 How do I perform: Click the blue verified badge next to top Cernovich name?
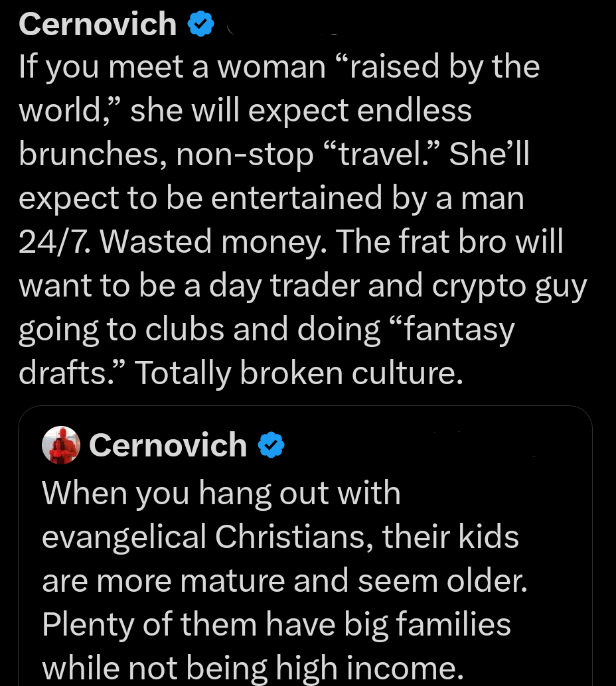pyautogui.click(x=200, y=23)
